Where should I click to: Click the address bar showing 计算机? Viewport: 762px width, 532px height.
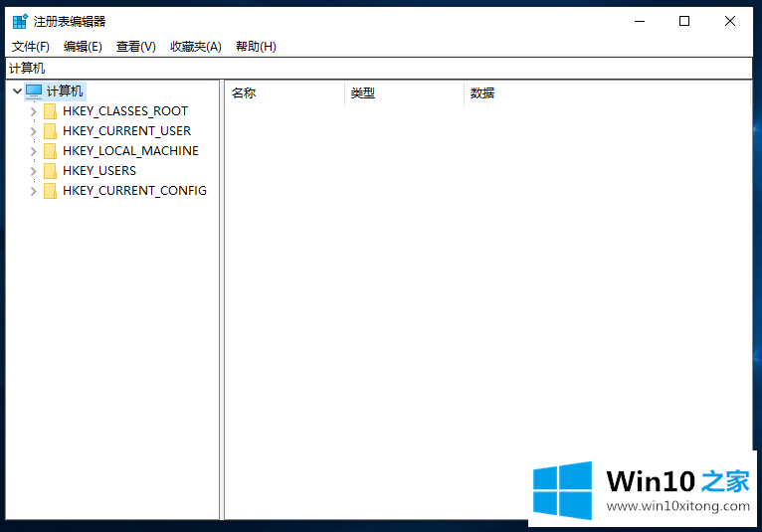click(378, 69)
